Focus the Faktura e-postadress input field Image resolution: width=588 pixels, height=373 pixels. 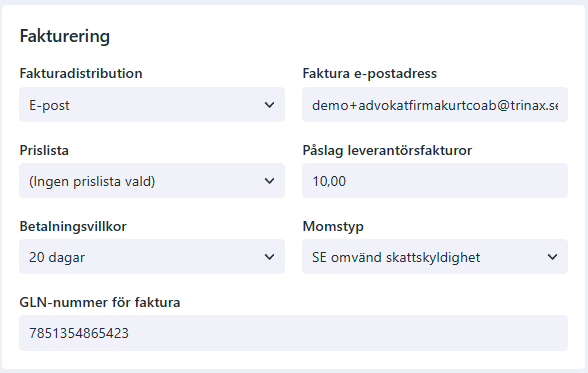click(435, 105)
